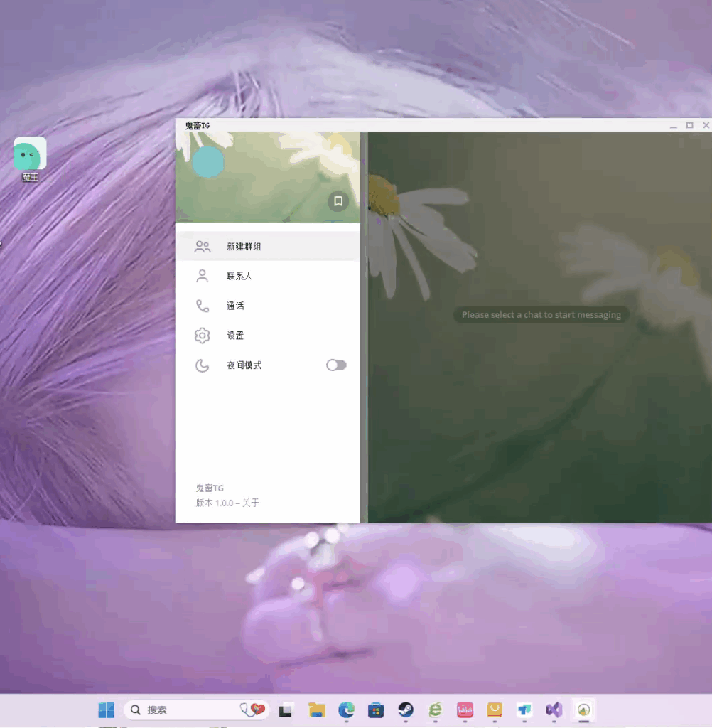Open 设置 from the sidebar
The width and height of the screenshot is (712, 728).
pyautogui.click(x=235, y=335)
